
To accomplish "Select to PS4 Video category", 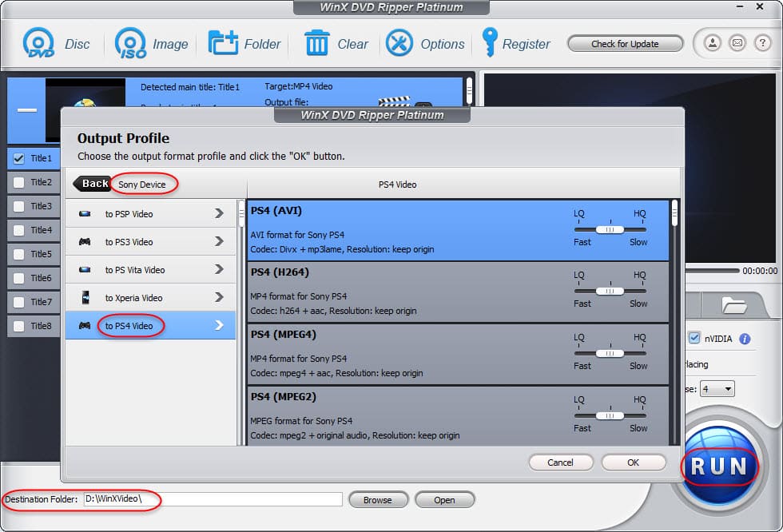I will click(150, 325).
